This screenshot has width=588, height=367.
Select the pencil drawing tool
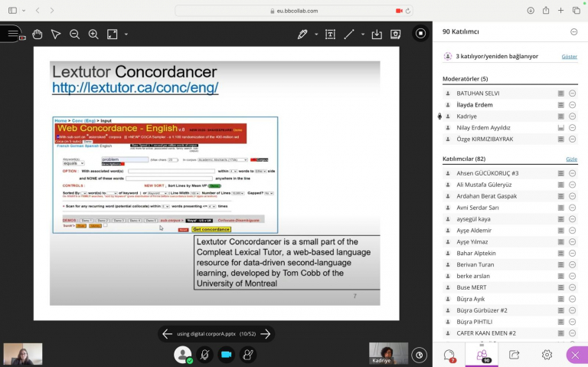[x=302, y=34]
